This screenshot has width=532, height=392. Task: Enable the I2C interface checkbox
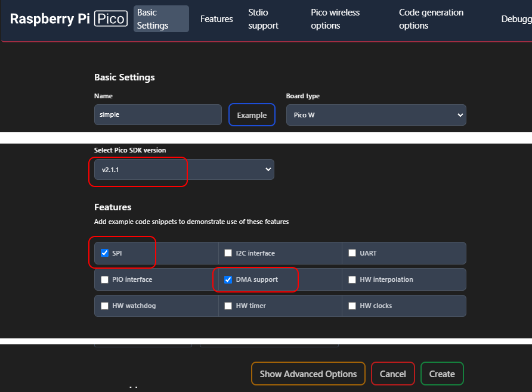click(x=228, y=253)
